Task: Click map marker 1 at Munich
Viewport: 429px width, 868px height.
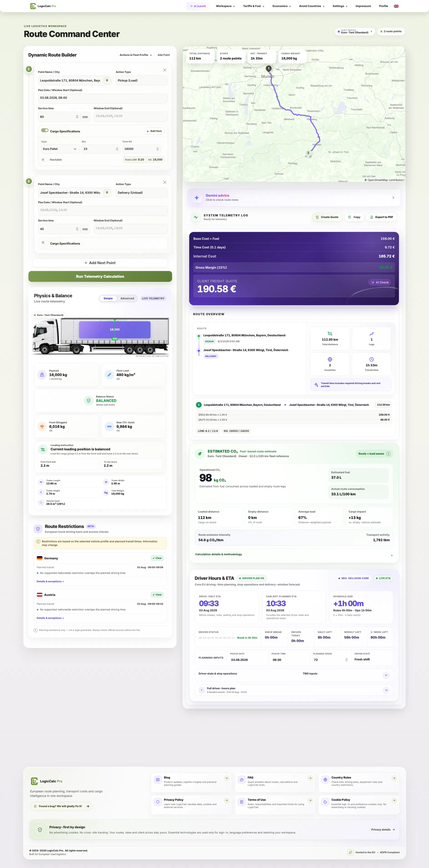Action: (268, 69)
